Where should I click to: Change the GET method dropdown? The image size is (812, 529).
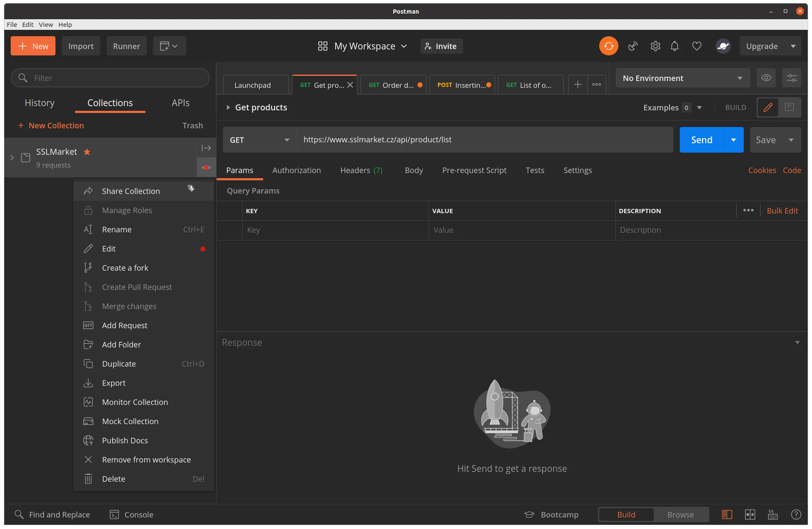pyautogui.click(x=260, y=140)
